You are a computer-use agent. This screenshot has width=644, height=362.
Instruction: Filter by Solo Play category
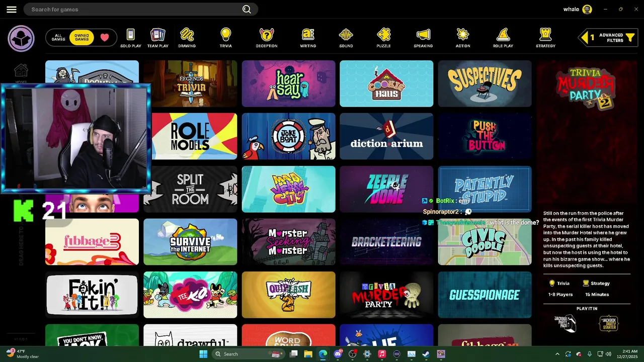[x=130, y=38]
